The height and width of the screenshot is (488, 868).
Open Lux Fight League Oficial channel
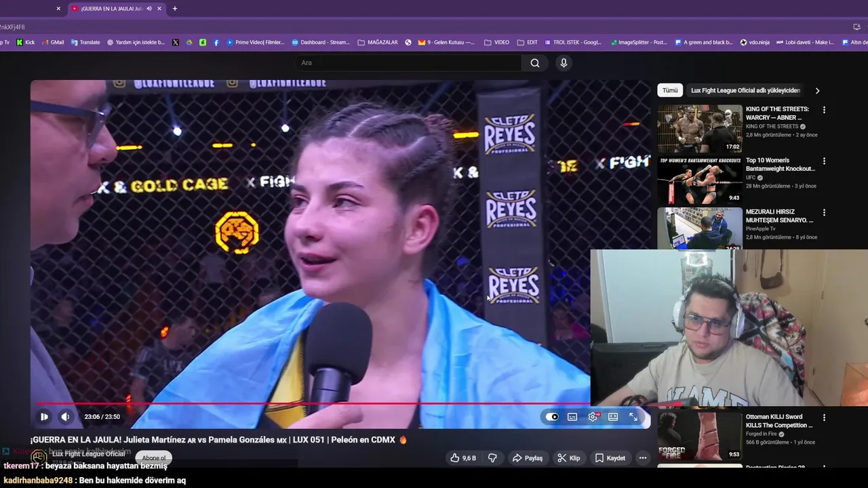click(89, 453)
